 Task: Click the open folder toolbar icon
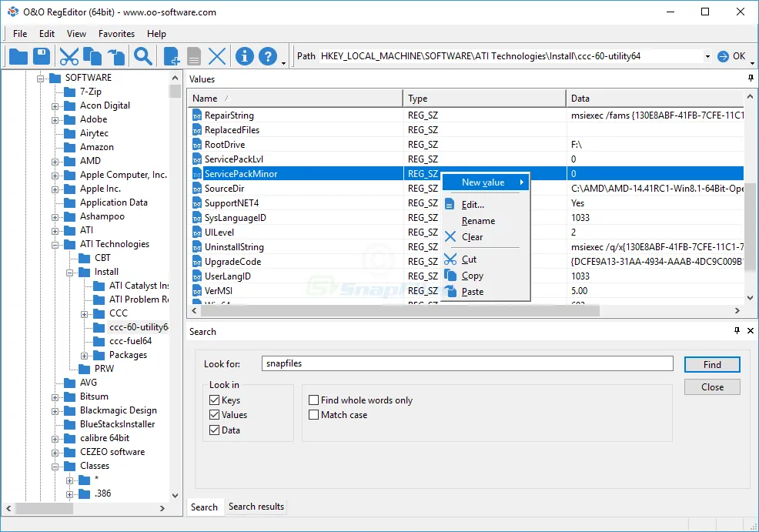(18, 57)
